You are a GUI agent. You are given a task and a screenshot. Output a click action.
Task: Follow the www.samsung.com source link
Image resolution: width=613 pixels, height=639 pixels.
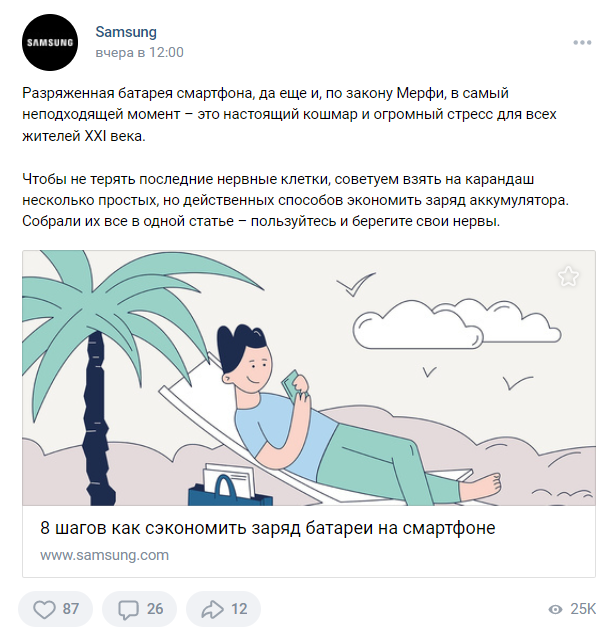[104, 555]
